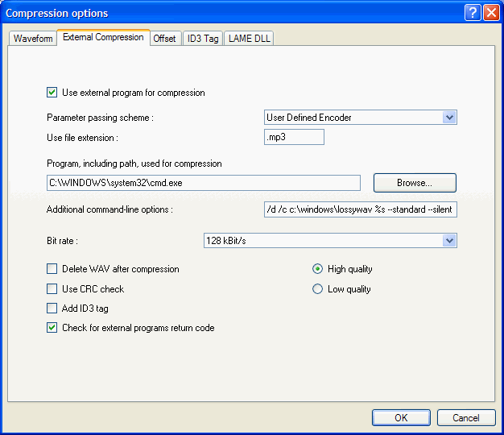Click the file extension .mp3 field
504x435 pixels.
click(x=294, y=138)
